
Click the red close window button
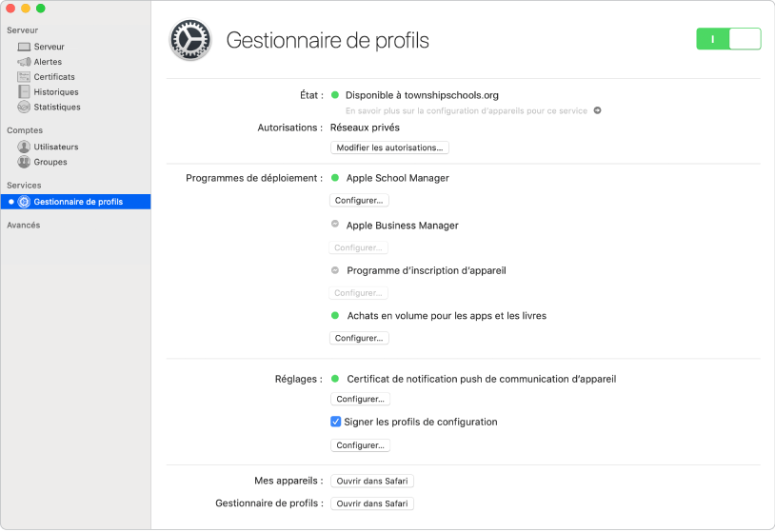tap(10, 9)
